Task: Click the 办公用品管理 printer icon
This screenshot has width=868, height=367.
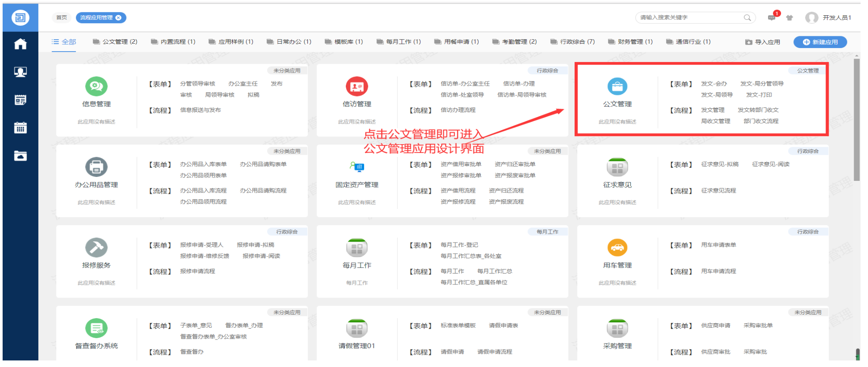Action: [96, 167]
